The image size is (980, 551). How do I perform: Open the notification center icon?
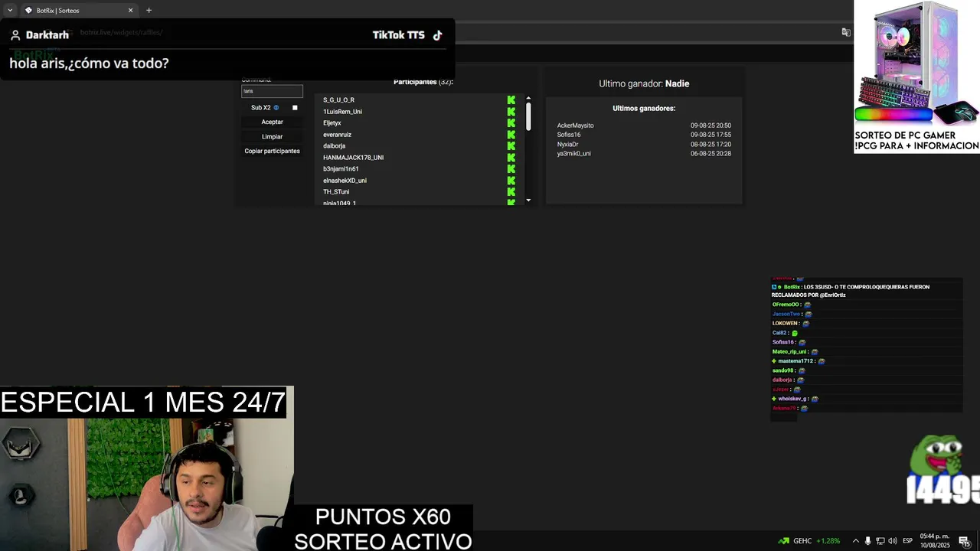pos(965,541)
